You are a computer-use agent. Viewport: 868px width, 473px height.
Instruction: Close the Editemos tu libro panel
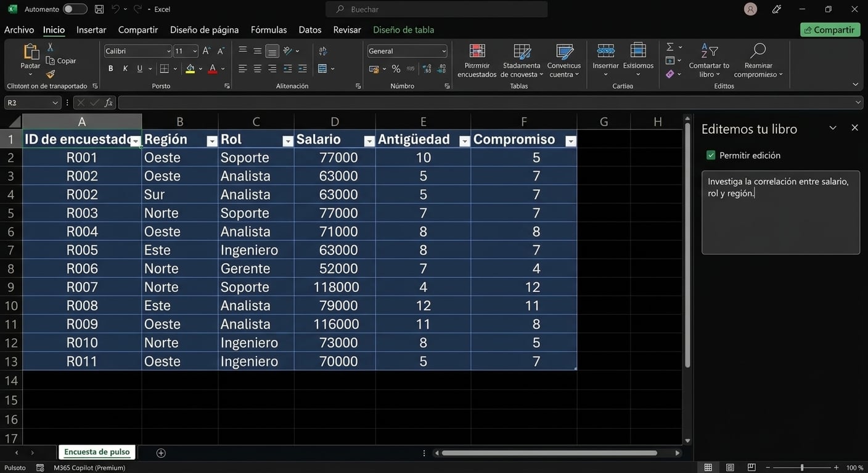854,128
